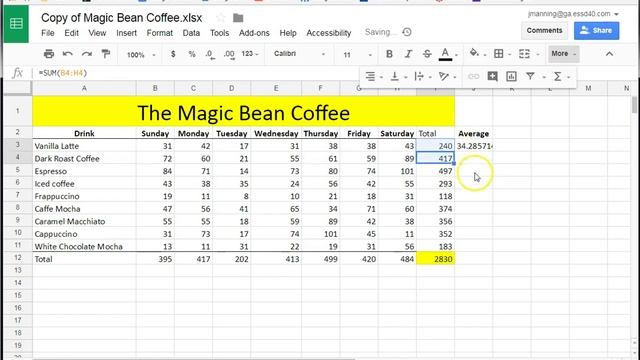
Task: Decrease decimal places
Action: point(210,54)
